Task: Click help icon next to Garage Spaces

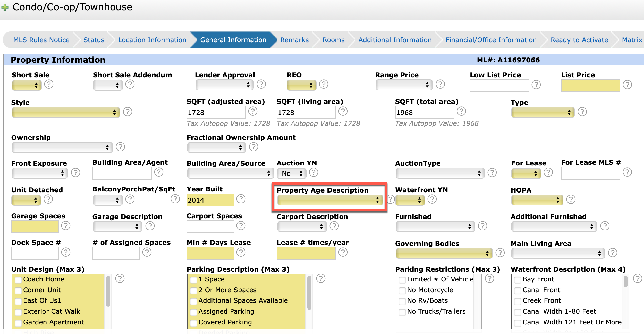Action: coord(66,226)
